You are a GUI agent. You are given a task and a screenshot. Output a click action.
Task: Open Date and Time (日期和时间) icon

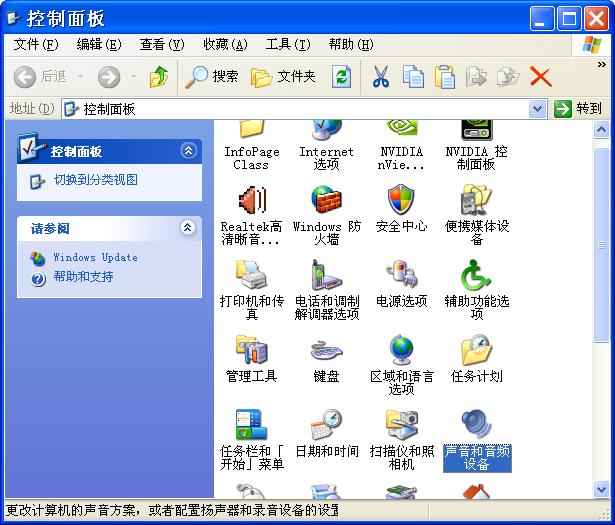pyautogui.click(x=326, y=425)
